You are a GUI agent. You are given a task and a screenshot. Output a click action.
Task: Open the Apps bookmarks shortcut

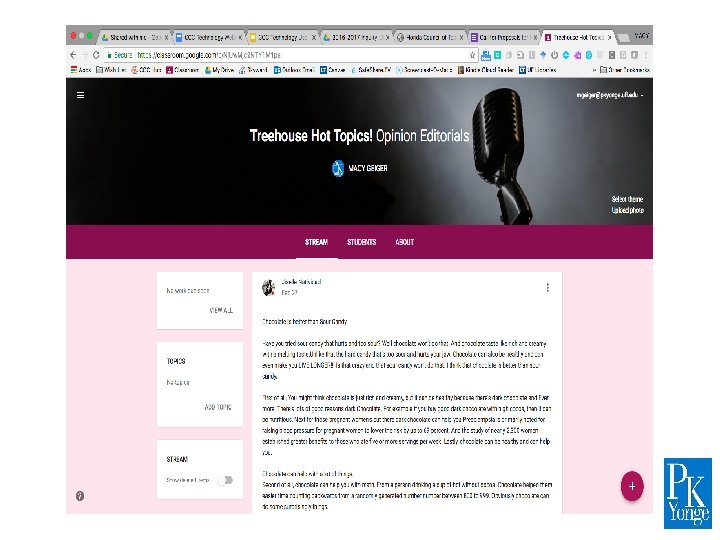81,70
